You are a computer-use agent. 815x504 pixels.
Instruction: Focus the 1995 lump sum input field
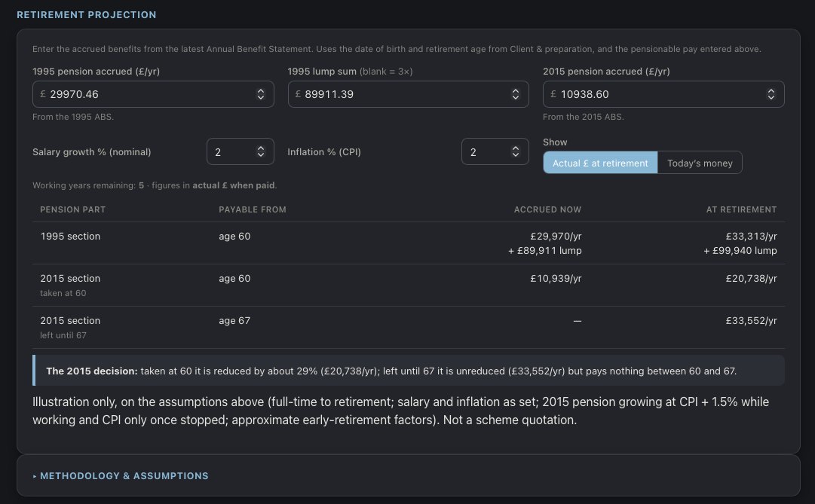click(x=408, y=94)
